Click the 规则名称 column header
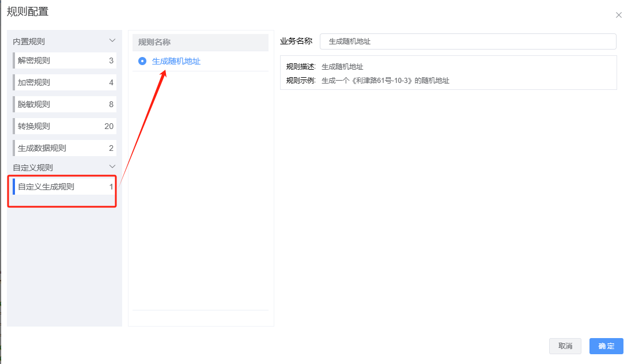 (154, 42)
